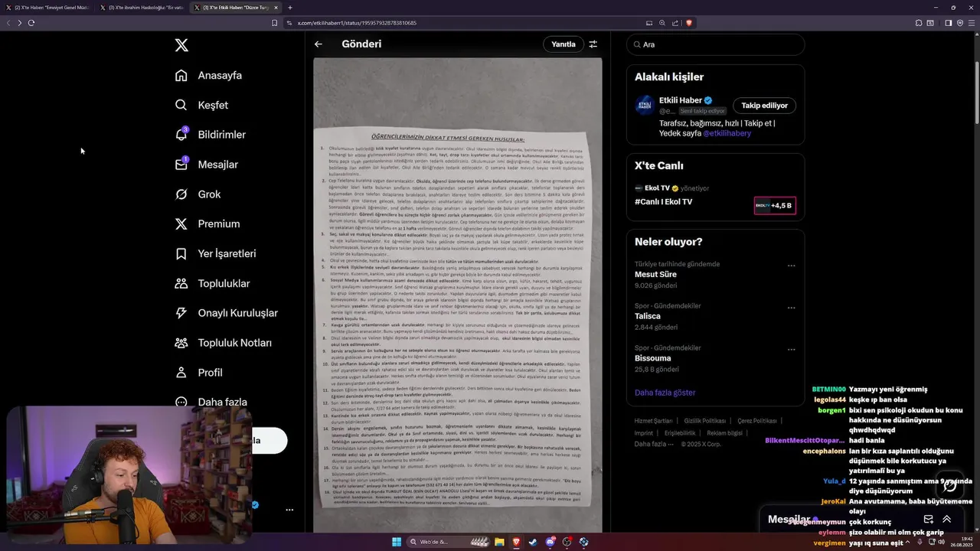Open Mesajlar envelope icon
980x551 pixels.
(181, 165)
